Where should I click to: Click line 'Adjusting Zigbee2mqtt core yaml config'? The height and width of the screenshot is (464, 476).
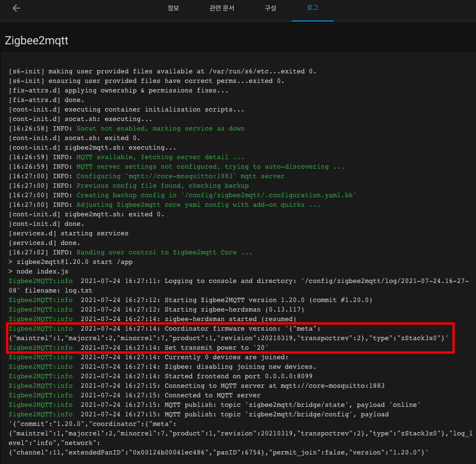(x=164, y=205)
